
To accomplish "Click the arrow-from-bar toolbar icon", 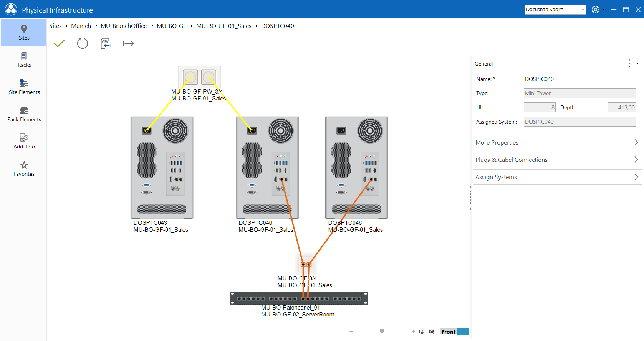I will point(128,43).
